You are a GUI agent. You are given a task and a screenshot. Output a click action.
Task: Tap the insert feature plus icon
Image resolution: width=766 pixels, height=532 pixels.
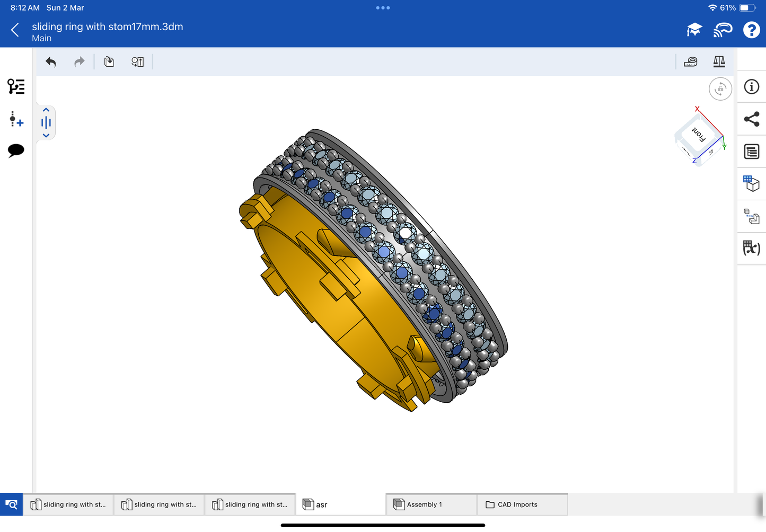(16, 119)
